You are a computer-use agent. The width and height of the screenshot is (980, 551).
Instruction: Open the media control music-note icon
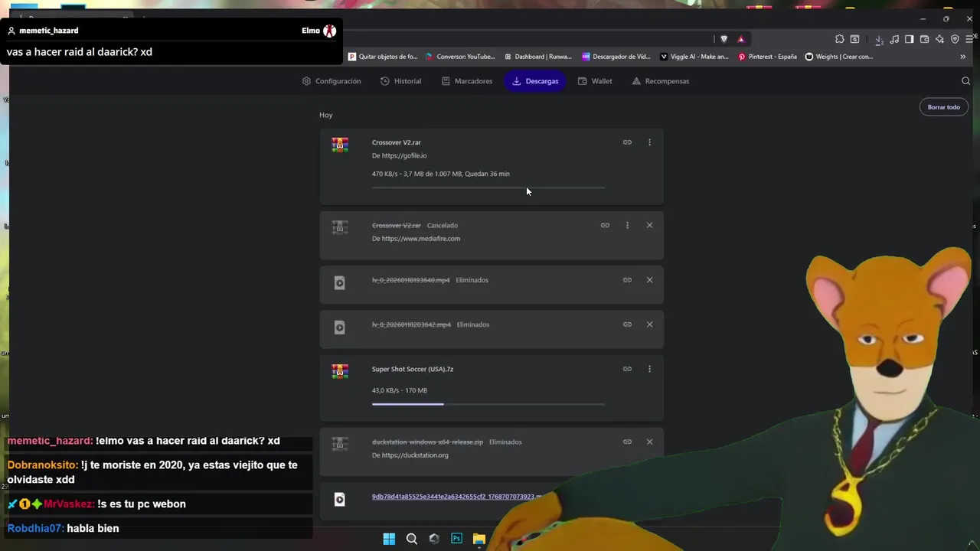[x=894, y=39]
